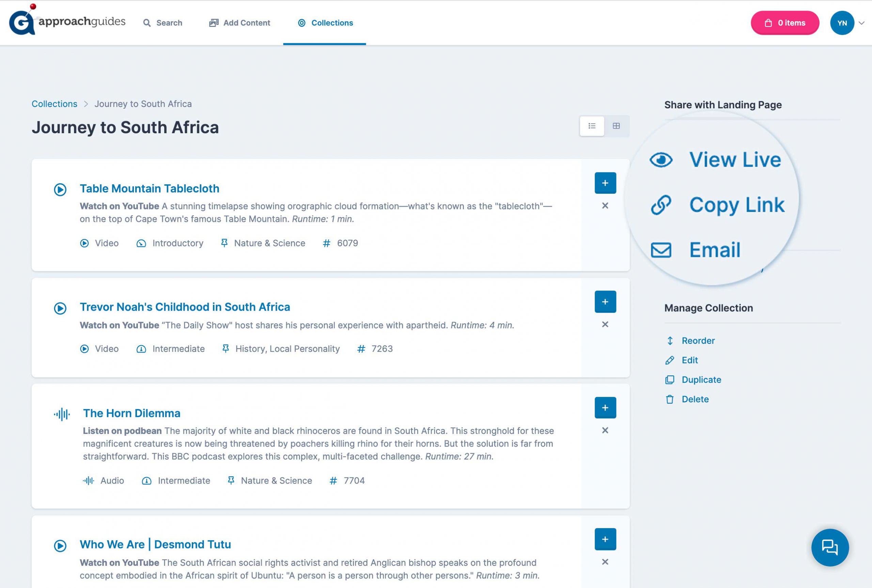Switch to list view layout
This screenshot has width=872, height=588.
click(592, 126)
